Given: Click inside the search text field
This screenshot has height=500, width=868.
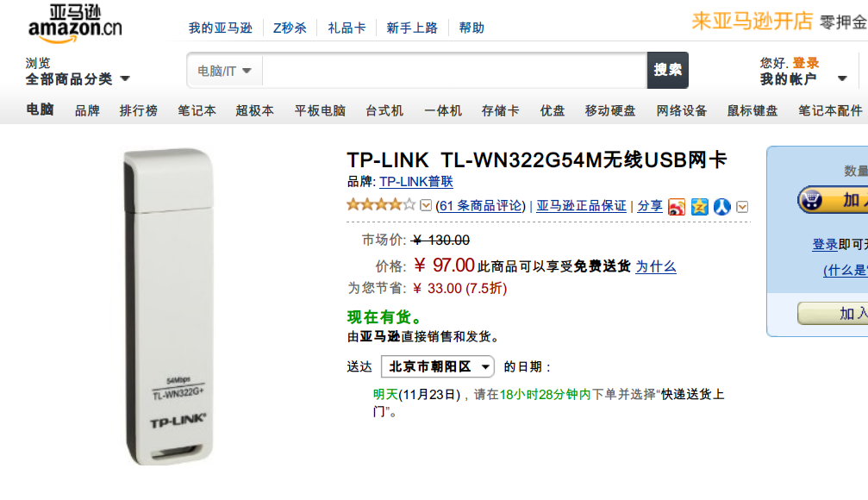Looking at the screenshot, I should pyautogui.click(x=454, y=71).
